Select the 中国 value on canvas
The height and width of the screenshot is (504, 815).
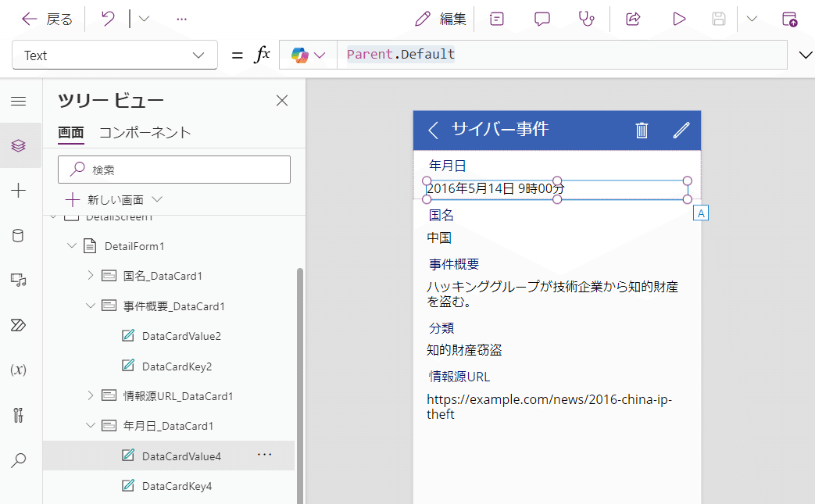click(439, 238)
